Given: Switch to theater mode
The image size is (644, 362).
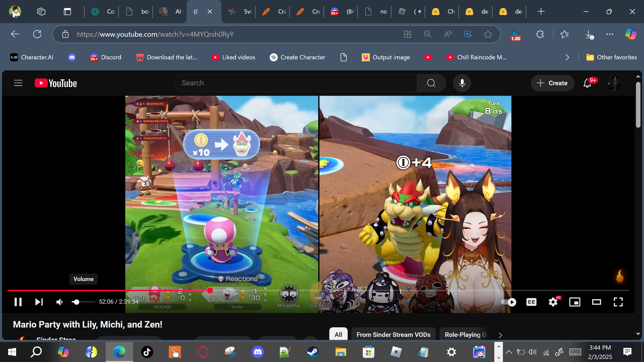Looking at the screenshot, I should 596,302.
